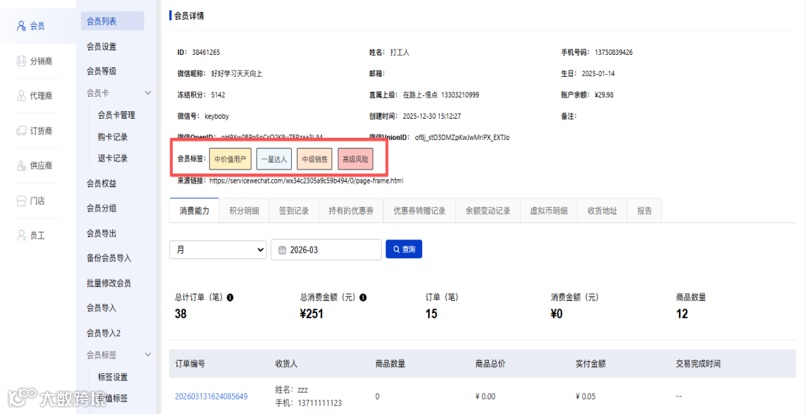Image resolution: width=806 pixels, height=414 pixels.
Task: Click the 订单编号 column header
Action: point(190,364)
